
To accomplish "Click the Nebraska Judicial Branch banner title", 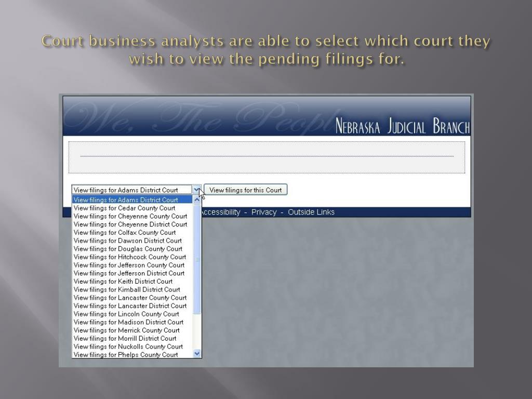I will click(x=403, y=126).
